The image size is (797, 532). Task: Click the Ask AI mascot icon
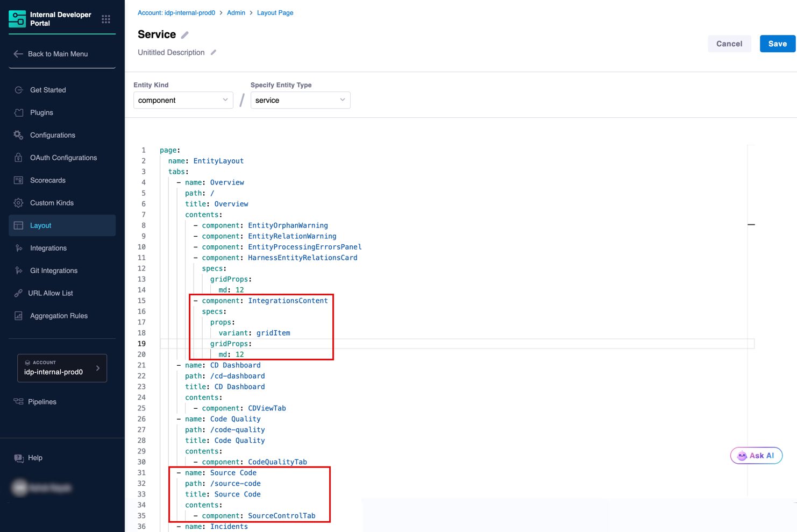point(742,456)
